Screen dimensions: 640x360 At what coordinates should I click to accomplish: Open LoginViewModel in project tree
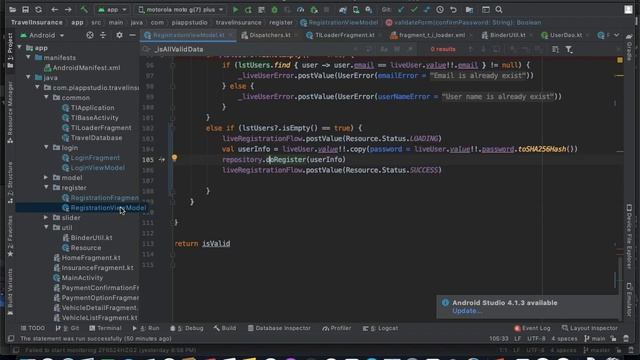click(93, 168)
